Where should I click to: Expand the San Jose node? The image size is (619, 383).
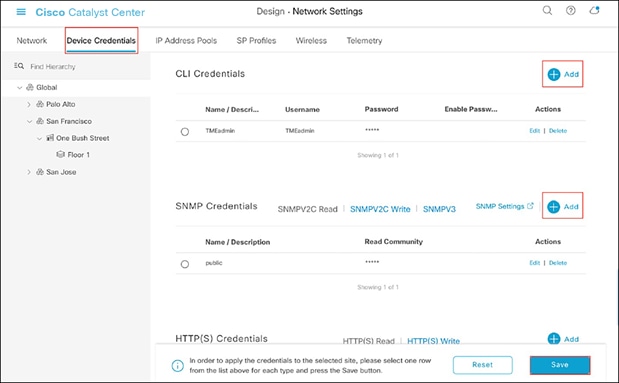29,172
